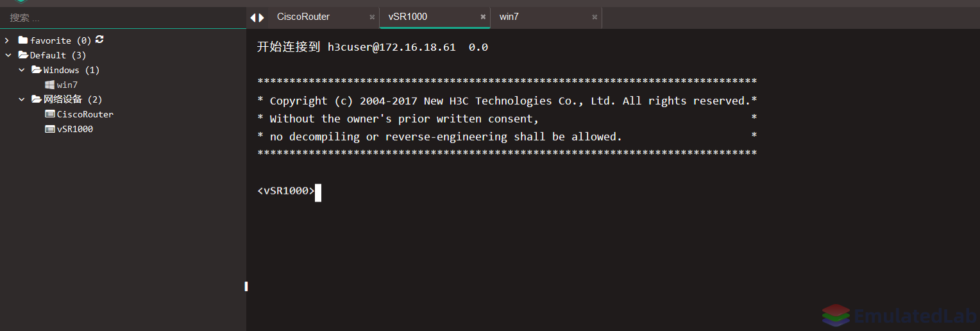Screen dimensions: 980x331
Task: Click the 搜索 search input field
Action: (123, 18)
